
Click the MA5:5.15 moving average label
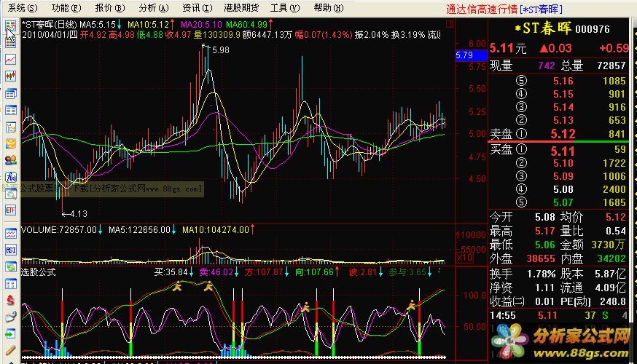tap(98, 25)
